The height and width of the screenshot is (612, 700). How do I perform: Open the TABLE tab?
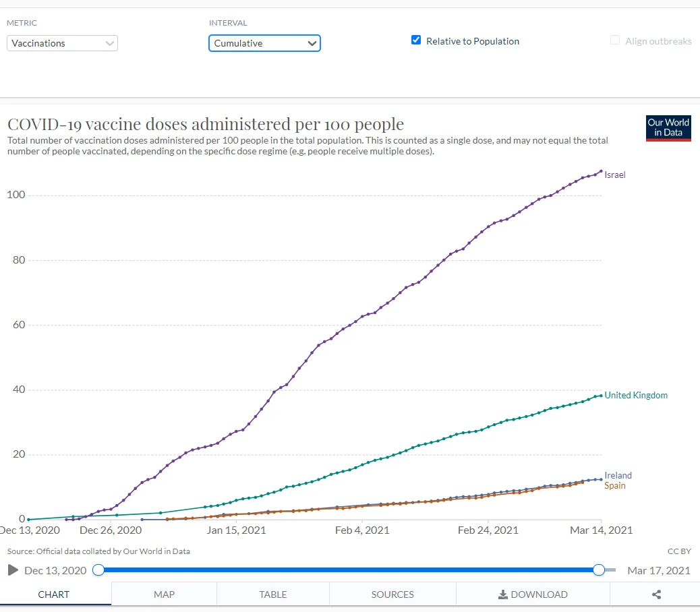pos(273,594)
